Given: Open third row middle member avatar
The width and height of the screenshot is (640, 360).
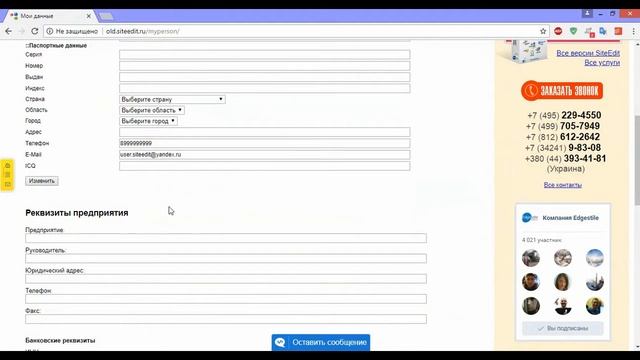Looking at the screenshot, I should pos(562,306).
